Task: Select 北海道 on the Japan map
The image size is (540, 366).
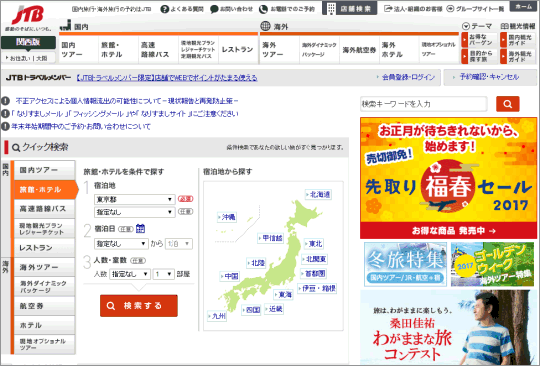Action: (319, 195)
